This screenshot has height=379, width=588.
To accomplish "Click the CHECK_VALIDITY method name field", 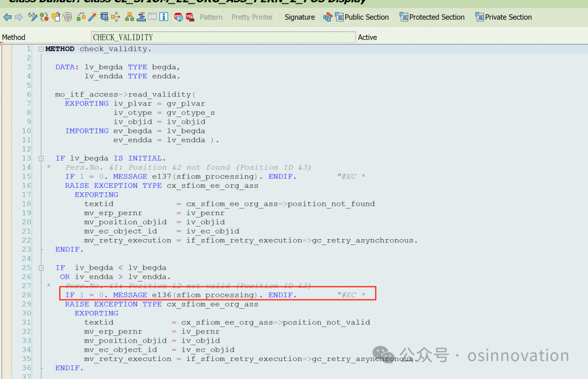I will tap(223, 37).
